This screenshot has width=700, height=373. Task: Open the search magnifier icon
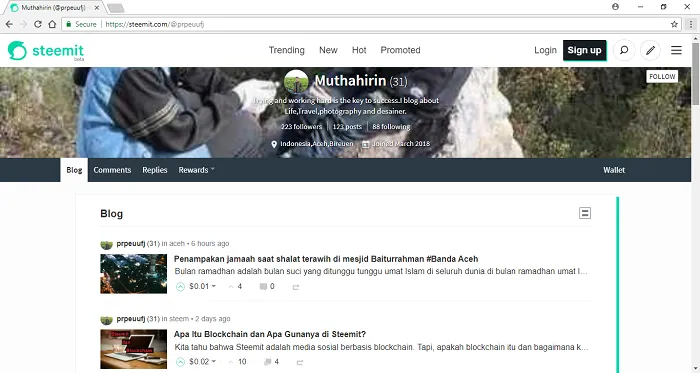624,50
